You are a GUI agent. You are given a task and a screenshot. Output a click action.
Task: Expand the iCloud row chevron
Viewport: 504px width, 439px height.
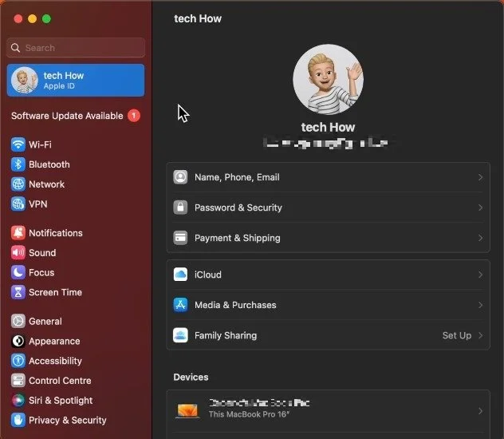480,275
